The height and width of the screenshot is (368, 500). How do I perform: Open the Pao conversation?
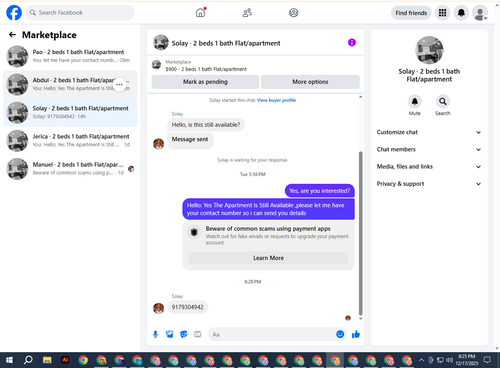pyautogui.click(x=70, y=56)
